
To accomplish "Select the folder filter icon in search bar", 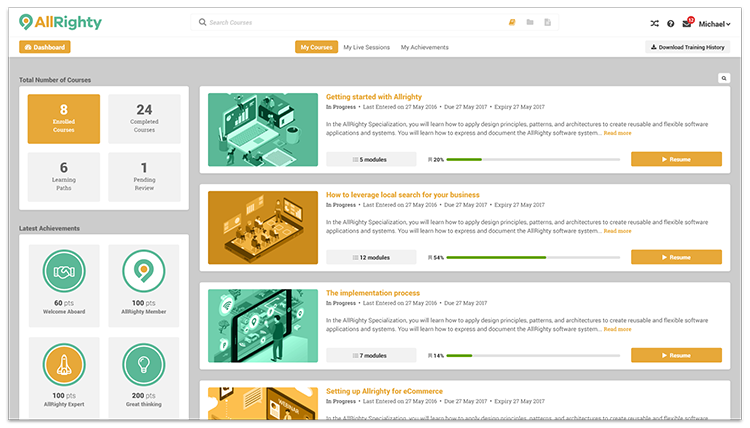I will click(530, 22).
